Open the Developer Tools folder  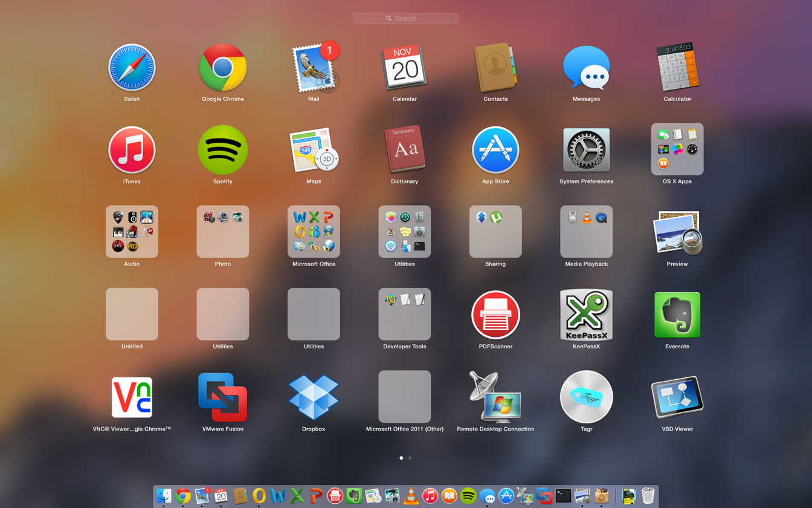pyautogui.click(x=405, y=314)
